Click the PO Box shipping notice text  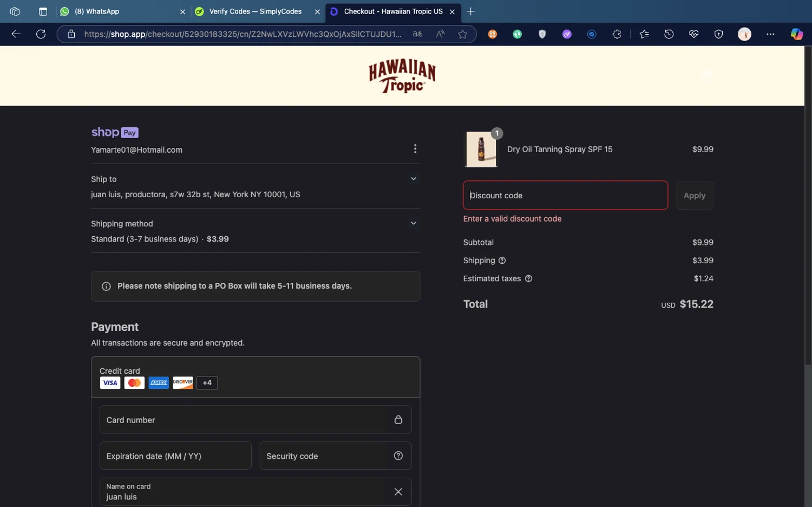coord(234,286)
